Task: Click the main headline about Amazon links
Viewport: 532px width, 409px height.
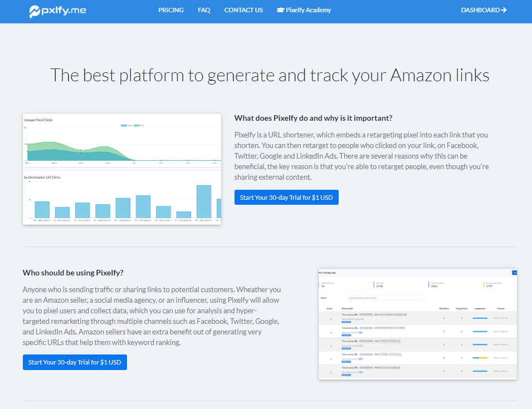Action: click(270, 75)
